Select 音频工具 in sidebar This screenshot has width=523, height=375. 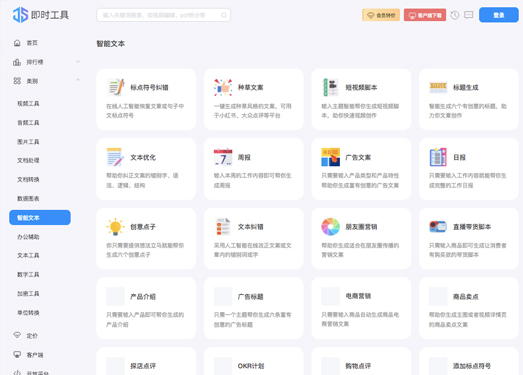click(x=28, y=123)
